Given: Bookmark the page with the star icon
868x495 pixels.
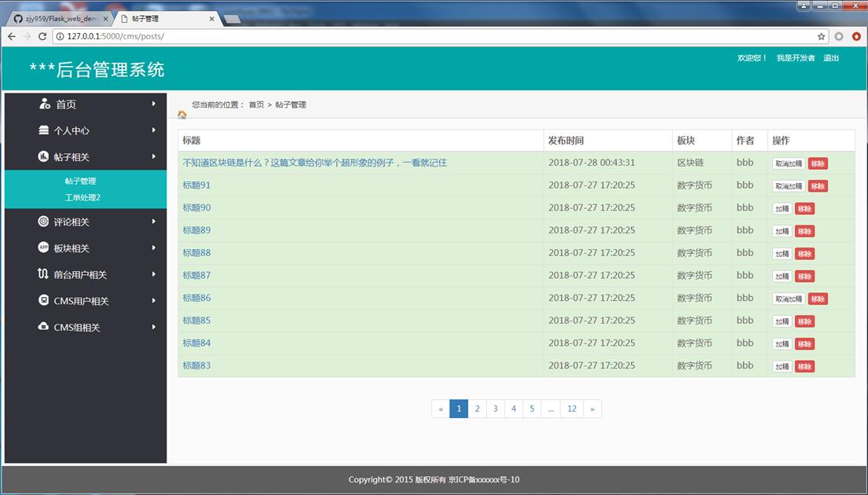Looking at the screenshot, I should [821, 37].
